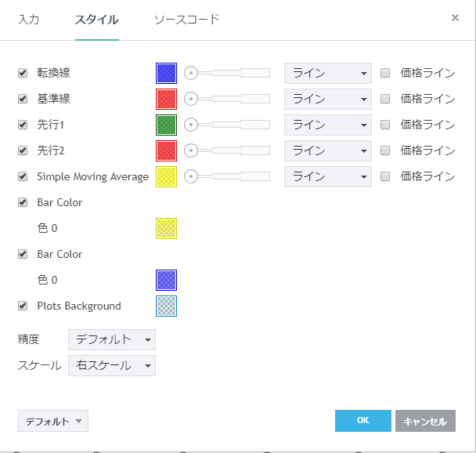Open the red color swatch for 先行2
This screenshot has width=476, height=453.
tap(166, 150)
